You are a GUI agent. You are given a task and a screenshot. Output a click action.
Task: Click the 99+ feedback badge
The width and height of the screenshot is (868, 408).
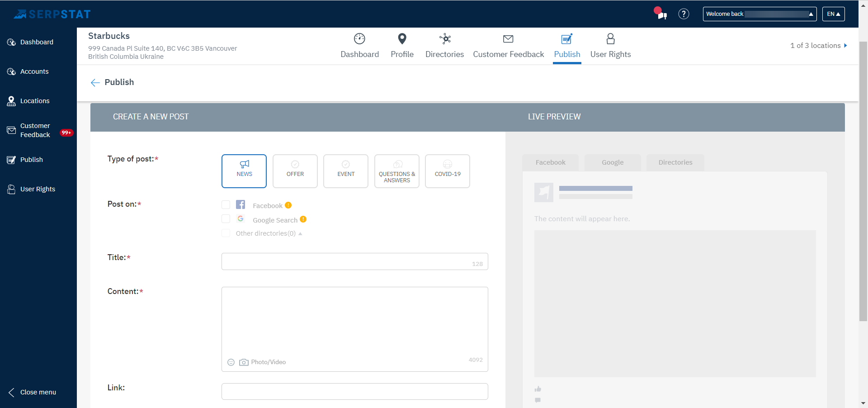(66, 133)
